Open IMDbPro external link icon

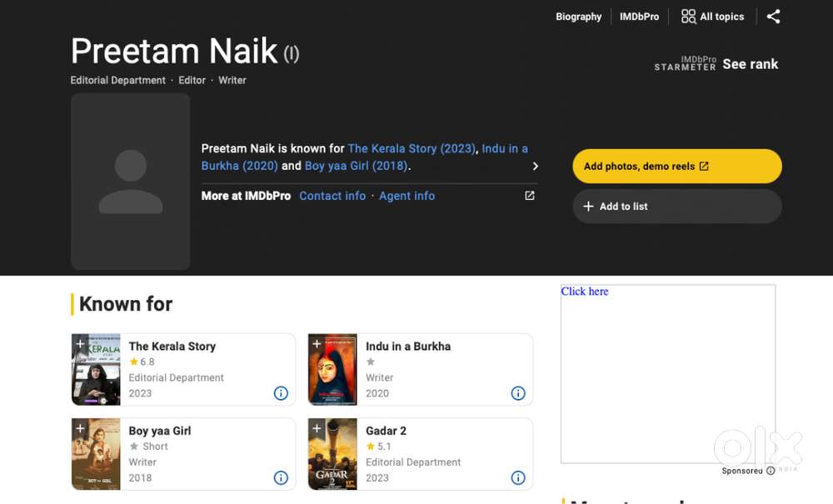[529, 196]
